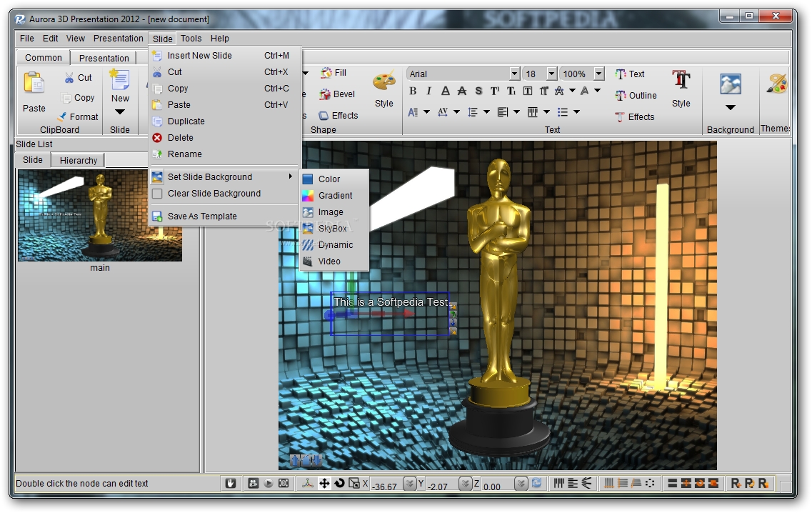This screenshot has width=812, height=513.
Task: Select the circular-arrow rotate tool
Action: pyautogui.click(x=339, y=484)
